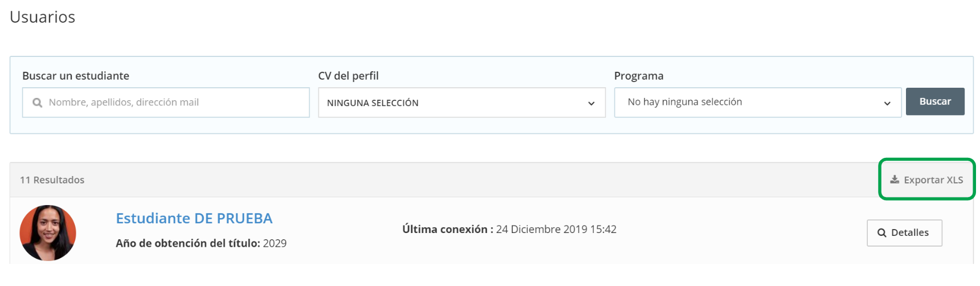Click the 11 Resultados count text

point(52,180)
